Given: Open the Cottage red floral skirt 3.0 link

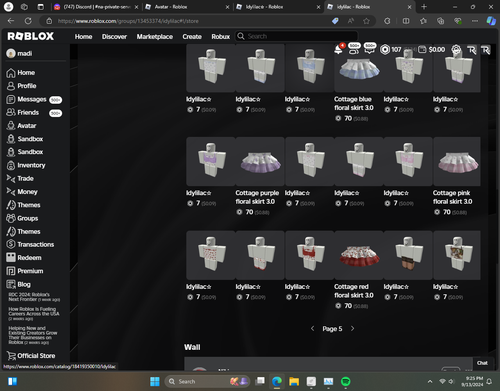Looking at the screenshot, I should pyautogui.click(x=354, y=291).
